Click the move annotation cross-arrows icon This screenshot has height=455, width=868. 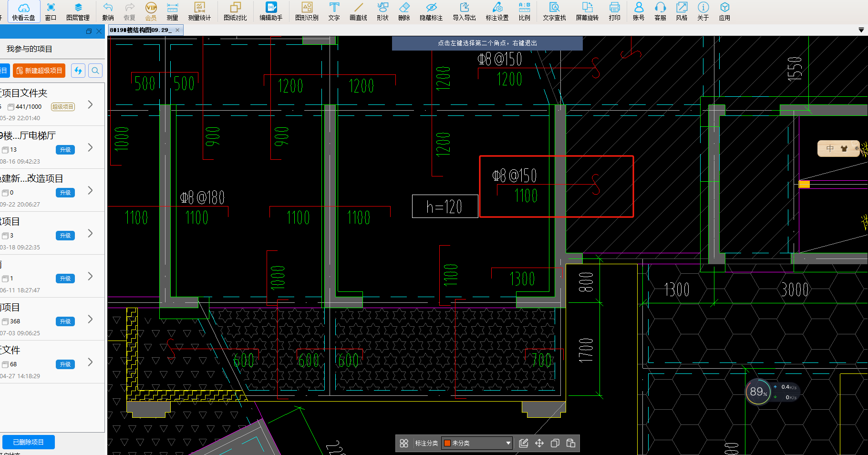539,443
